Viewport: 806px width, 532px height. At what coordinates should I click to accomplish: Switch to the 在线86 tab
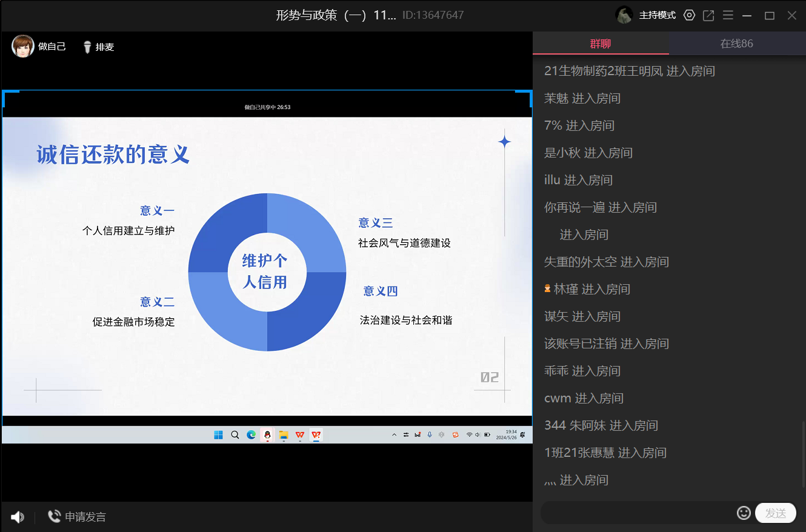pyautogui.click(x=736, y=44)
